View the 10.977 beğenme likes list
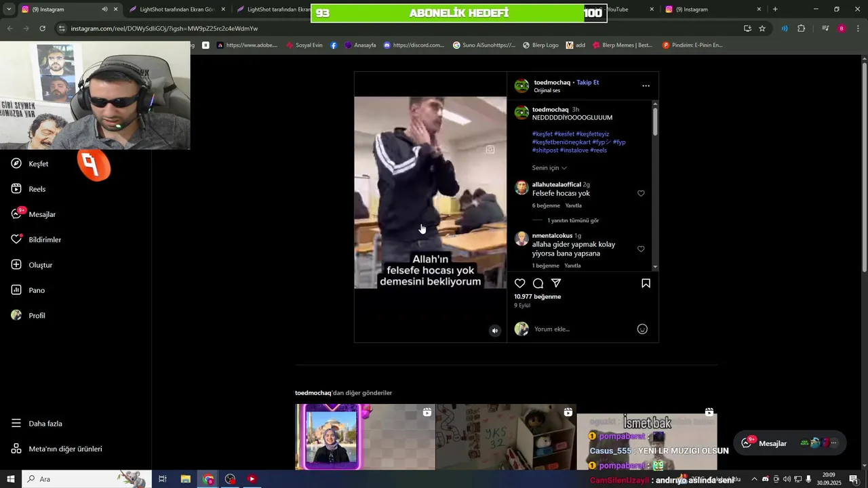 pos(538,297)
